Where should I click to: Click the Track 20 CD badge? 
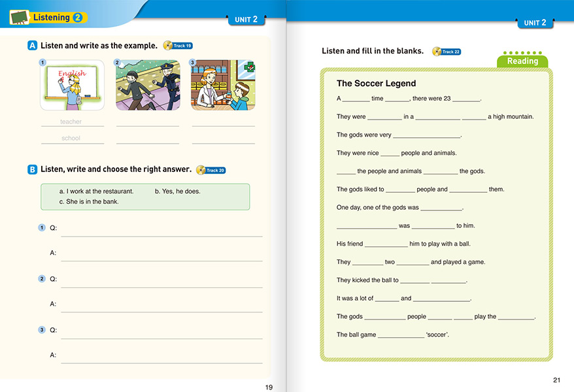[211, 170]
